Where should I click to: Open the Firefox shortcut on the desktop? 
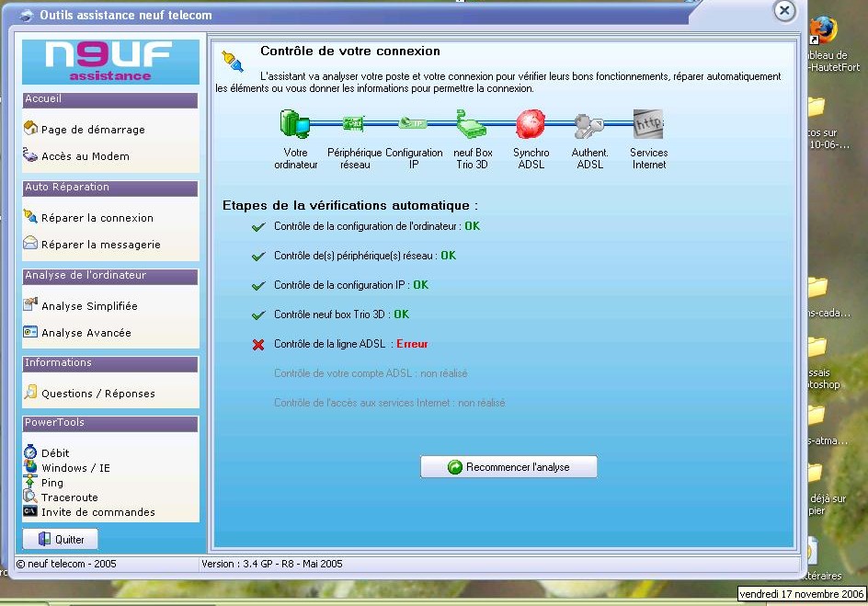[823, 29]
